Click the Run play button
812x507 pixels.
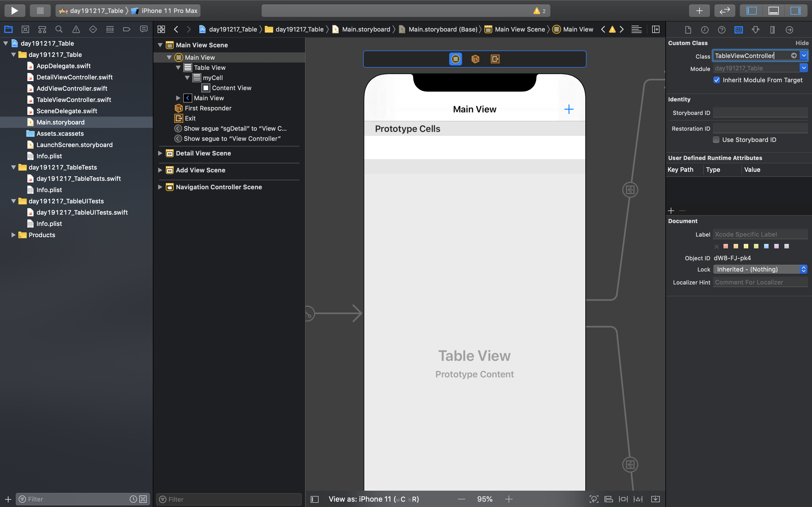click(14, 10)
